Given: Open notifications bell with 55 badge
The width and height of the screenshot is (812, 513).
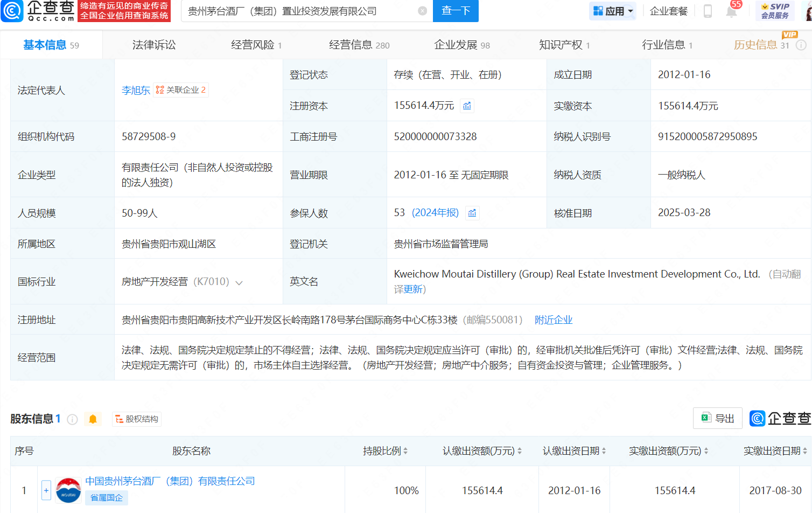Looking at the screenshot, I should pyautogui.click(x=732, y=10).
